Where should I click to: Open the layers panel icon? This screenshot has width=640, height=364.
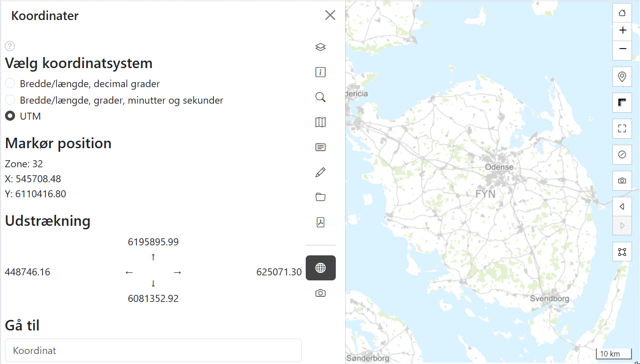[x=321, y=47]
